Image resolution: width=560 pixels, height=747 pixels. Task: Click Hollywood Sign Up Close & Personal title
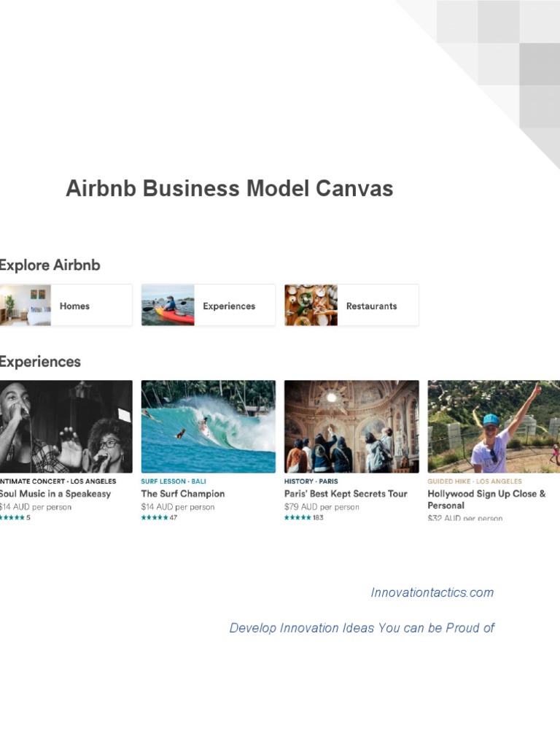point(486,499)
